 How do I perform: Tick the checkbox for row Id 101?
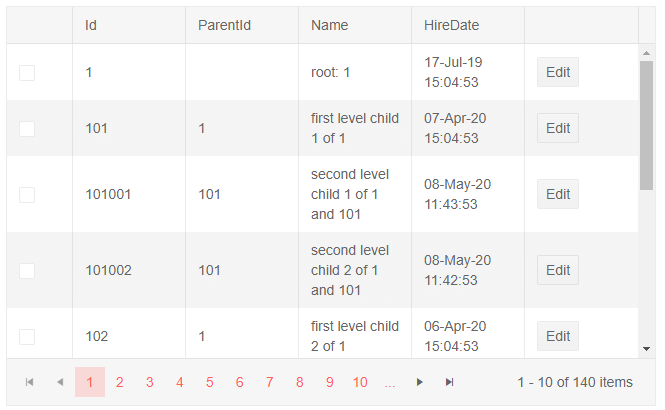(27, 129)
